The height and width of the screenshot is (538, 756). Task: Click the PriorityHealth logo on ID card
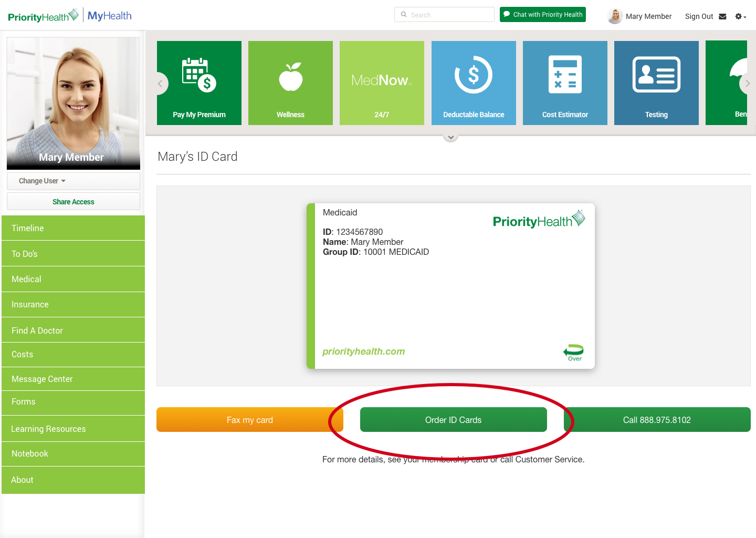tap(539, 220)
